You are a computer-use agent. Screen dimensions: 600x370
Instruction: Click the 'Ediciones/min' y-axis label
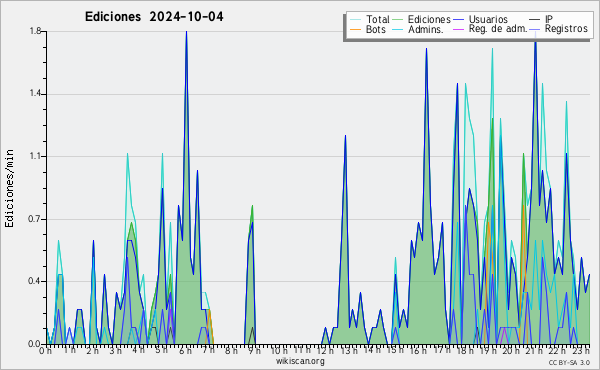[x=9, y=188]
